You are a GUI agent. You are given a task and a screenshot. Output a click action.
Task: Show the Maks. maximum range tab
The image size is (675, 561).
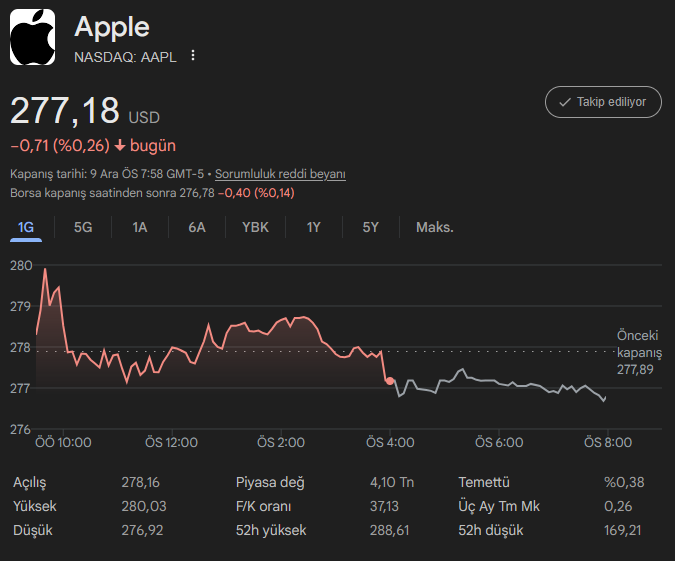click(434, 227)
